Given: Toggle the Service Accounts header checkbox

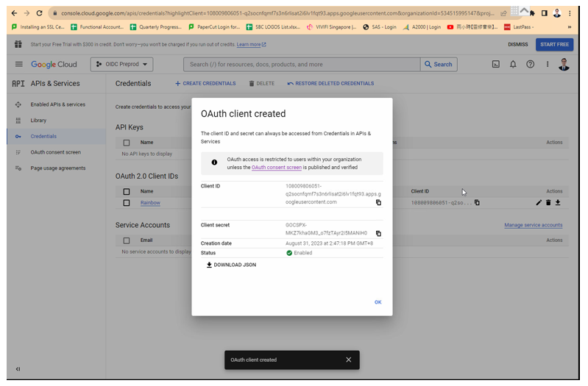Looking at the screenshot, I should pos(127,240).
